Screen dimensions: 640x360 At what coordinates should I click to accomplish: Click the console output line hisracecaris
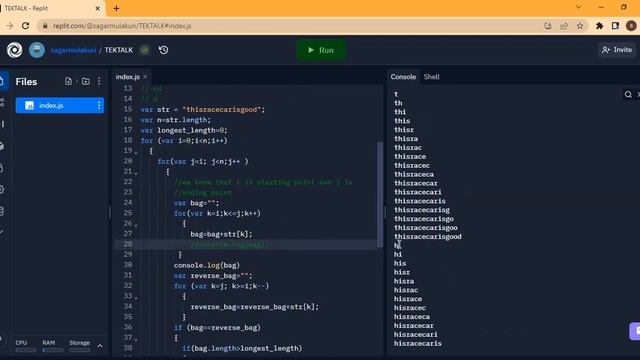[418, 344]
